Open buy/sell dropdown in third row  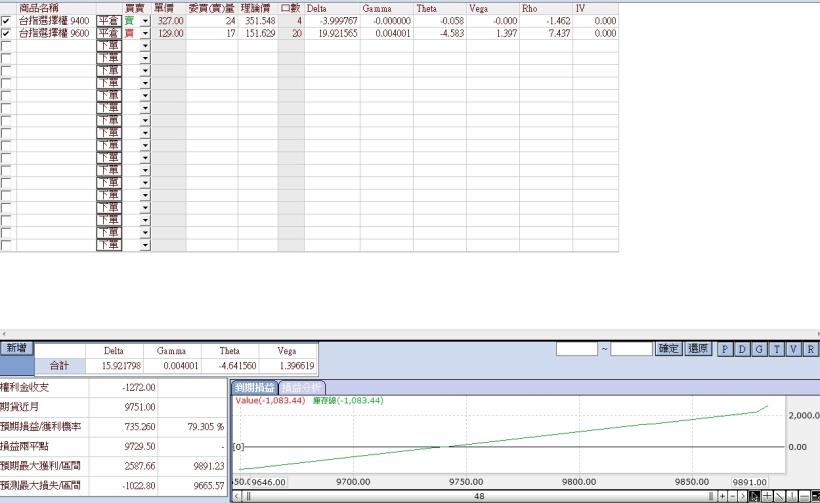(145, 46)
